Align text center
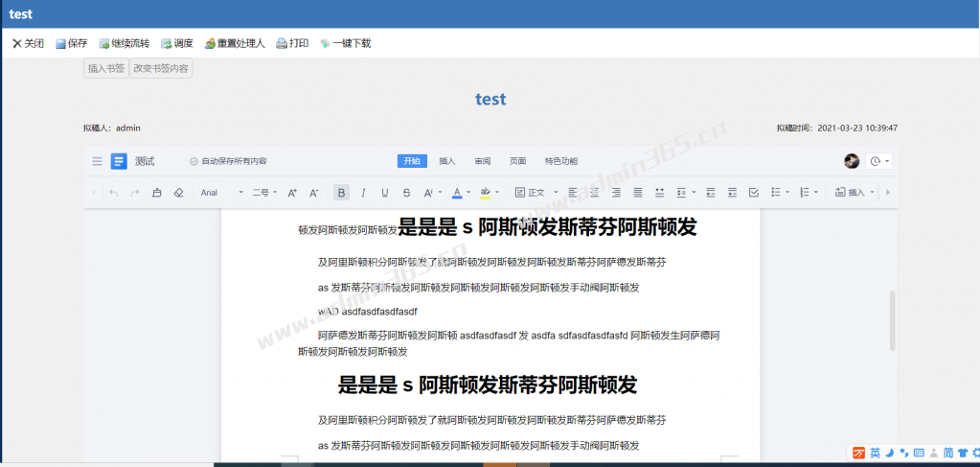Screen dimensions: 980x467 tap(594, 193)
